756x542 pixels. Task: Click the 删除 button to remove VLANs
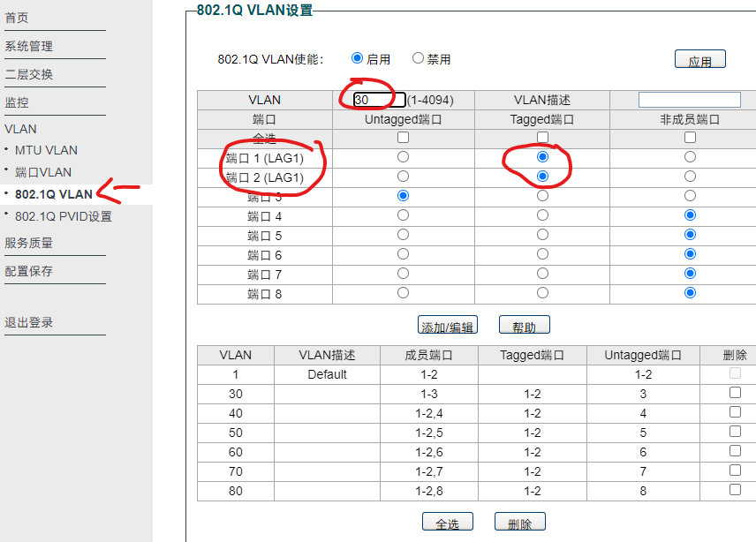pos(519,521)
